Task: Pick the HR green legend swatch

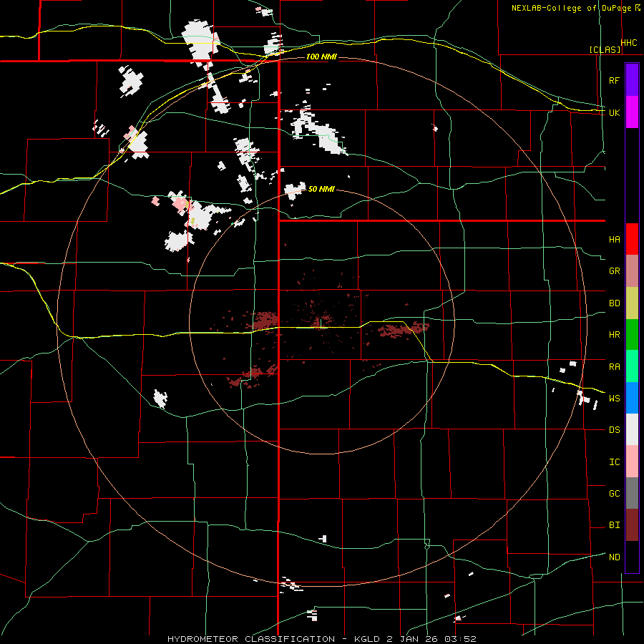Action: 632,335
